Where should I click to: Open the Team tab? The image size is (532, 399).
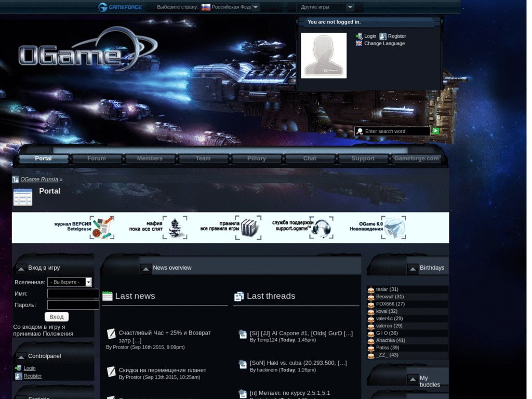[203, 158]
